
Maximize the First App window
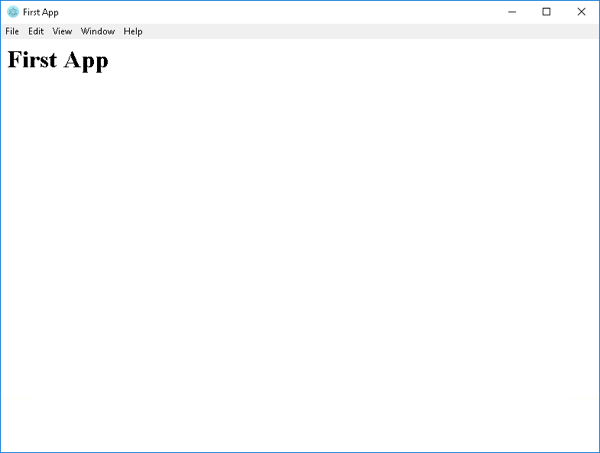[546, 12]
